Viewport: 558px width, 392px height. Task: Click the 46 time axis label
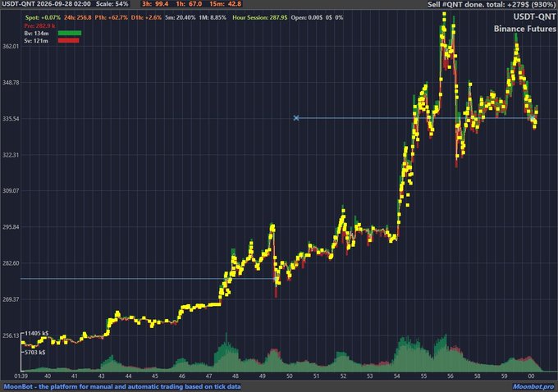182,376
